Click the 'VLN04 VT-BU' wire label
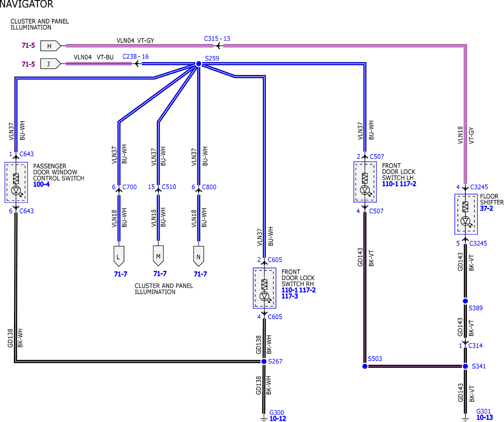 pos(94,57)
